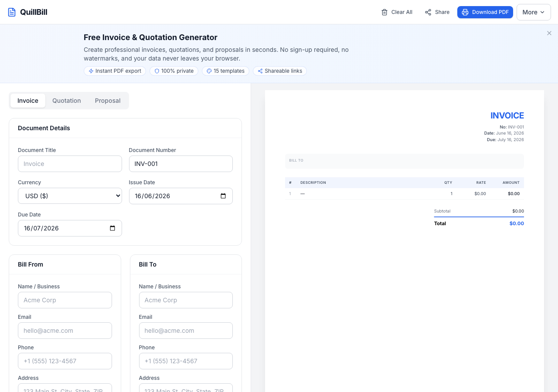Click the printer icon in Download PDF

tap(465, 12)
